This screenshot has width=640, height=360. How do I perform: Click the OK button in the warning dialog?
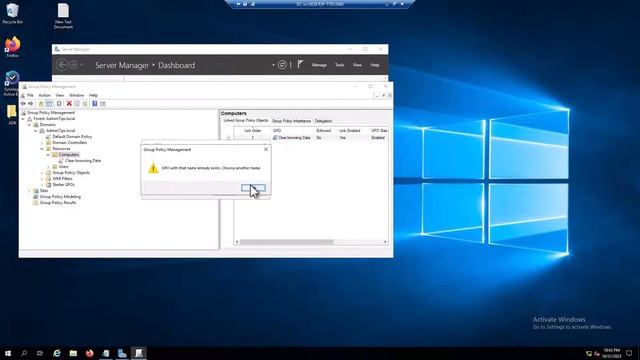[253, 188]
